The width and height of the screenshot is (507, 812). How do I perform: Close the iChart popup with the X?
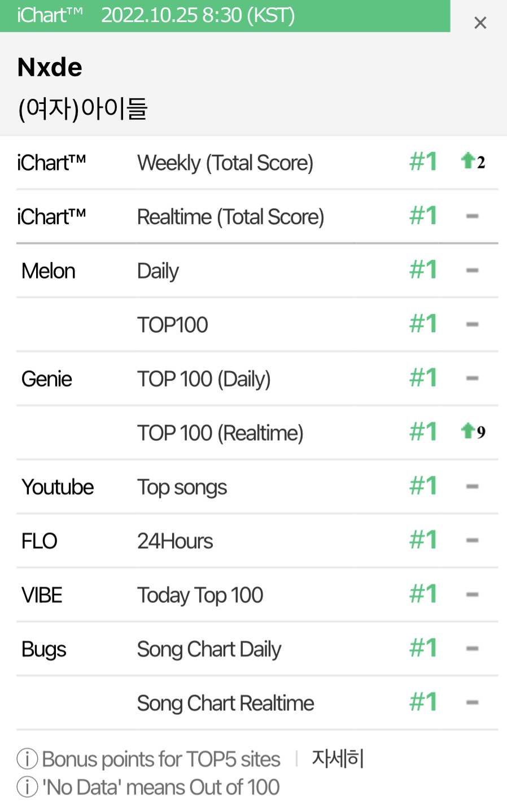point(480,23)
